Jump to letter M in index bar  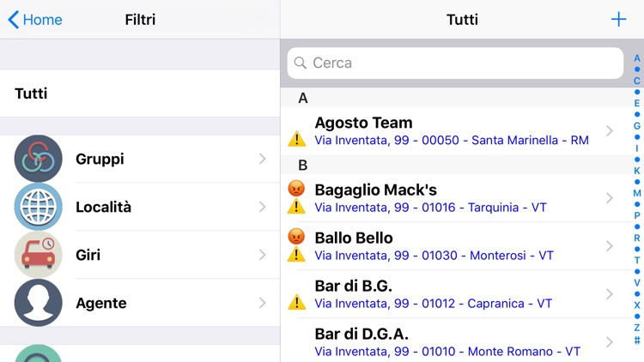[x=636, y=193]
